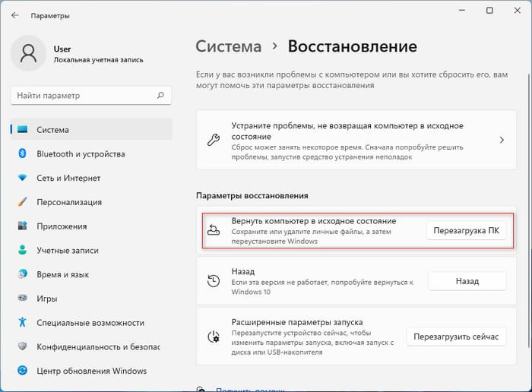Expand the troubleshoot card chevron
Image resolution: width=532 pixels, height=392 pixels.
click(x=502, y=140)
